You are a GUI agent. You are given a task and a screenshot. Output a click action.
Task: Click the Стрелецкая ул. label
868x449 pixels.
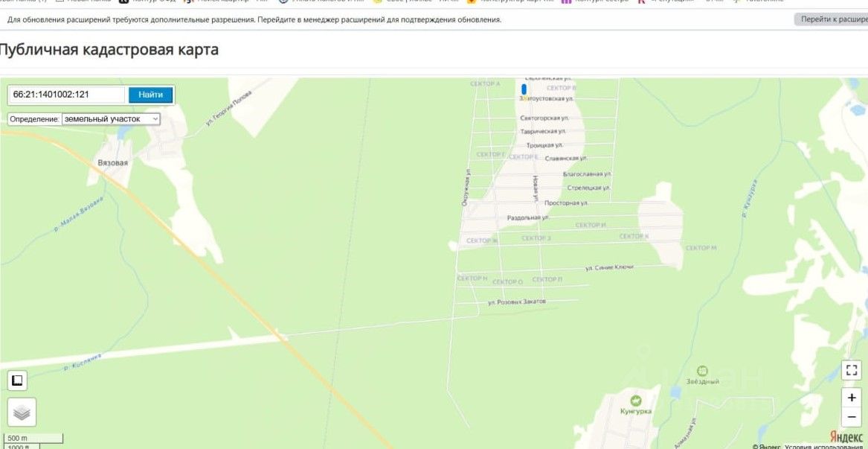[588, 188]
